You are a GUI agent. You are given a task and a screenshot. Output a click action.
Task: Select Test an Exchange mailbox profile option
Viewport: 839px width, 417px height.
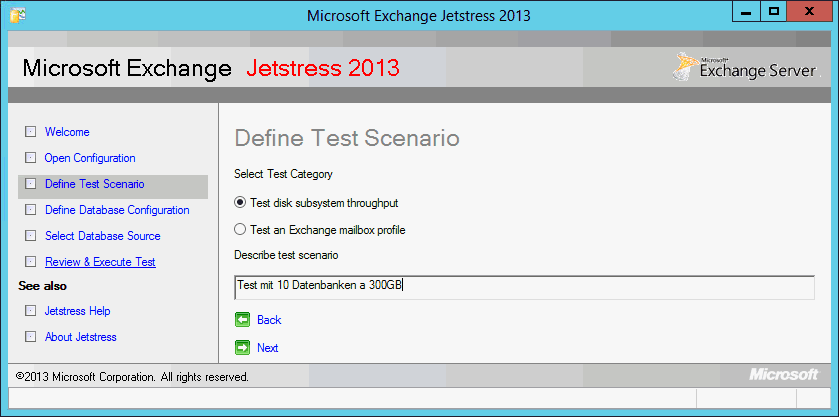tap(320, 230)
